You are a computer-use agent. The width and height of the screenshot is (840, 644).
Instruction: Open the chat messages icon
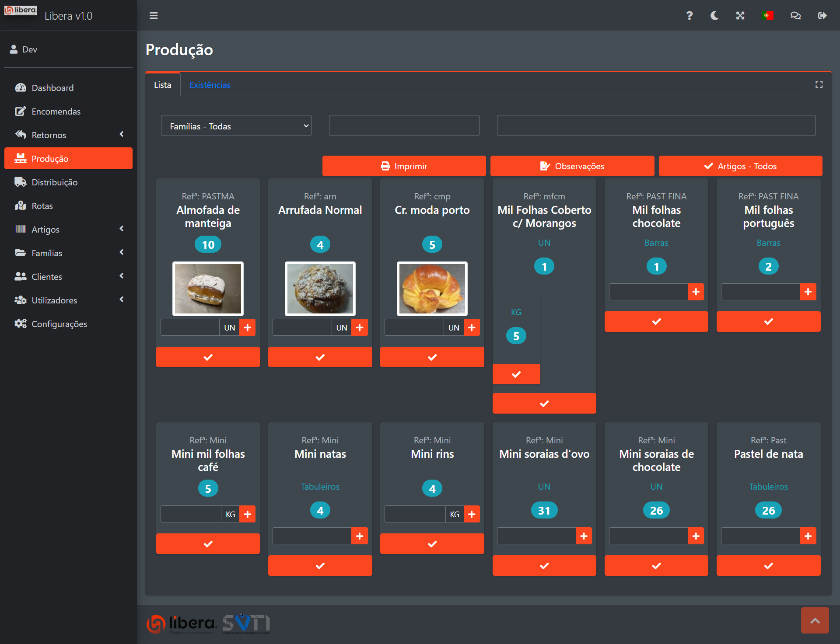point(795,16)
